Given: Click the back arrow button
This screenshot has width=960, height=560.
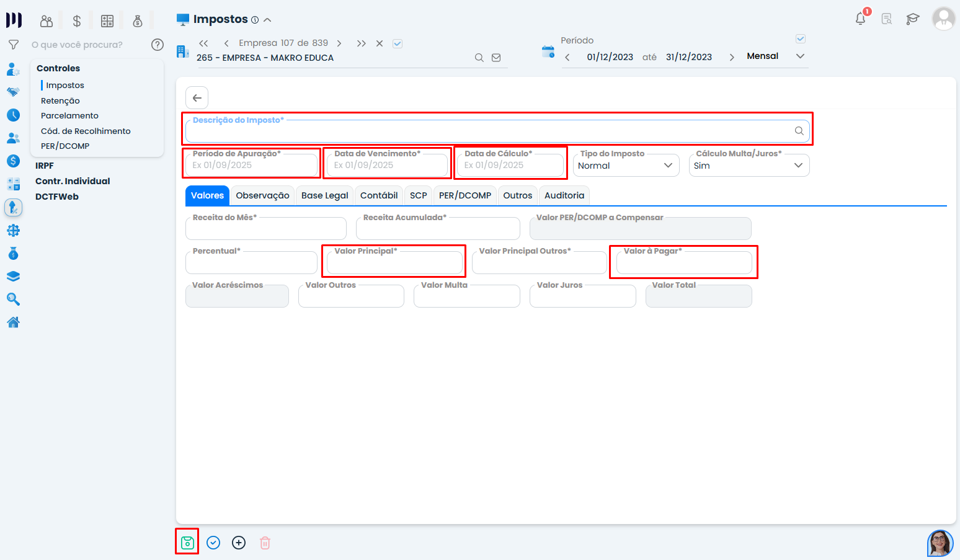Looking at the screenshot, I should (197, 98).
